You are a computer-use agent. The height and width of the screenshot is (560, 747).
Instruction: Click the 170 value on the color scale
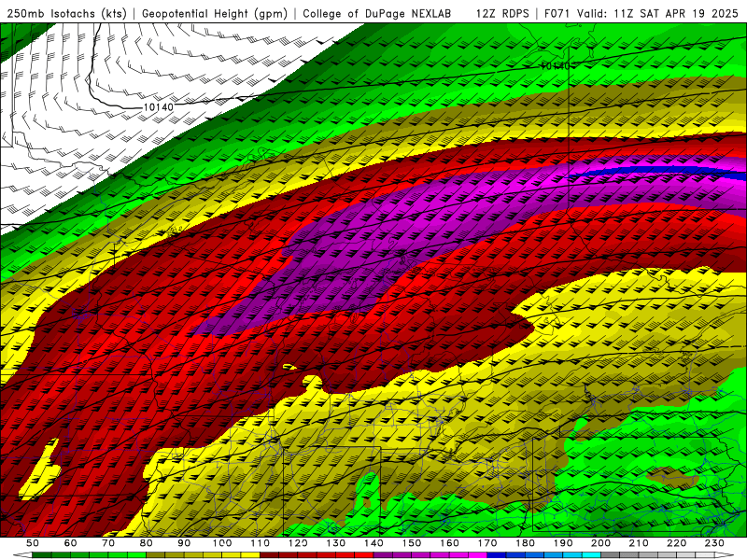pos(487,543)
